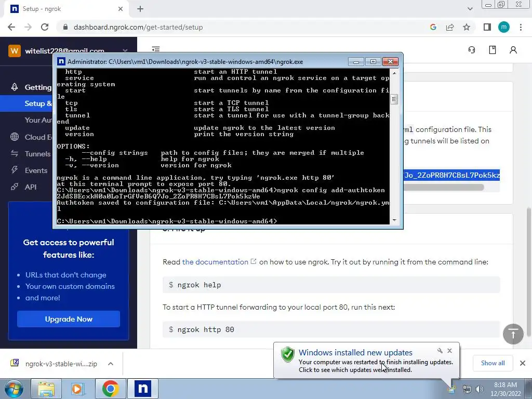Open the Chrome profile avatar 'm'
Image resolution: width=532 pixels, height=399 pixels.
[504, 27]
